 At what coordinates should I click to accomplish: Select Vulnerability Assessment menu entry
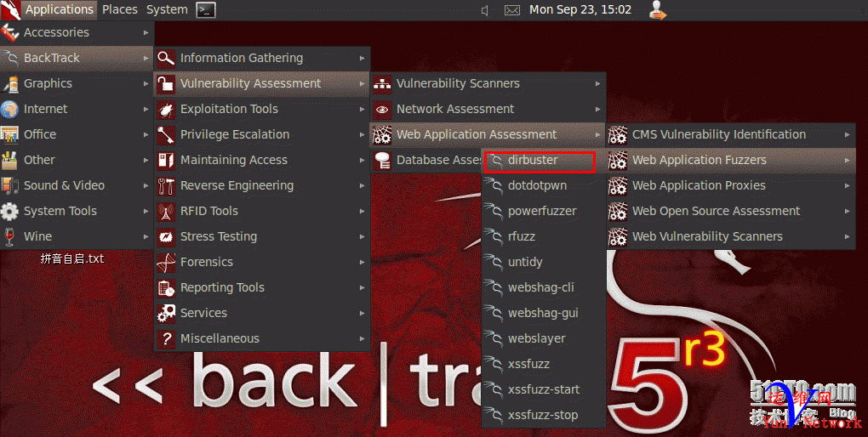click(x=262, y=83)
